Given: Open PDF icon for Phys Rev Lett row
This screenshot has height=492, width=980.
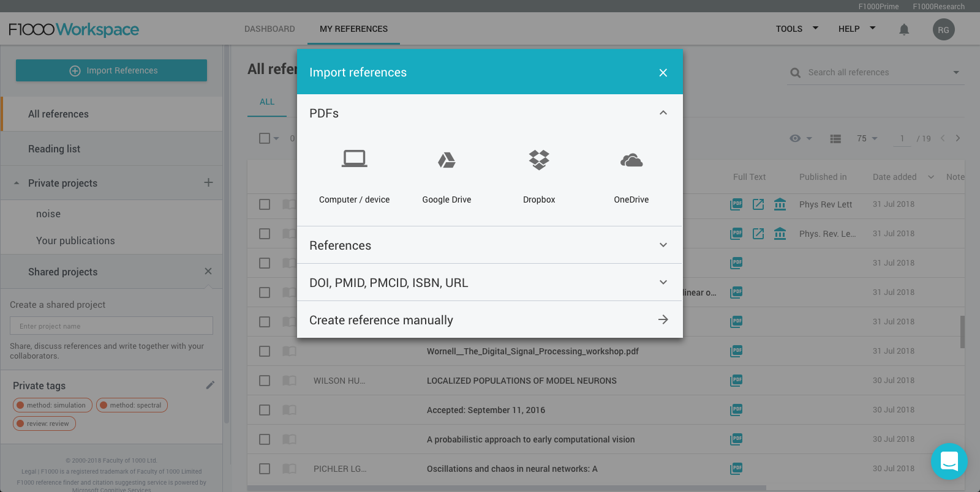Looking at the screenshot, I should 736,204.
